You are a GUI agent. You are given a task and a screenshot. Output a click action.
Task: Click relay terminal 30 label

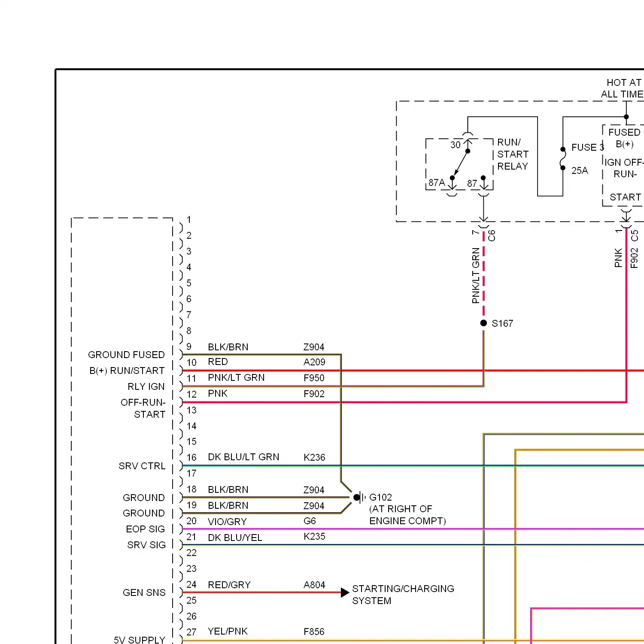[x=455, y=145]
